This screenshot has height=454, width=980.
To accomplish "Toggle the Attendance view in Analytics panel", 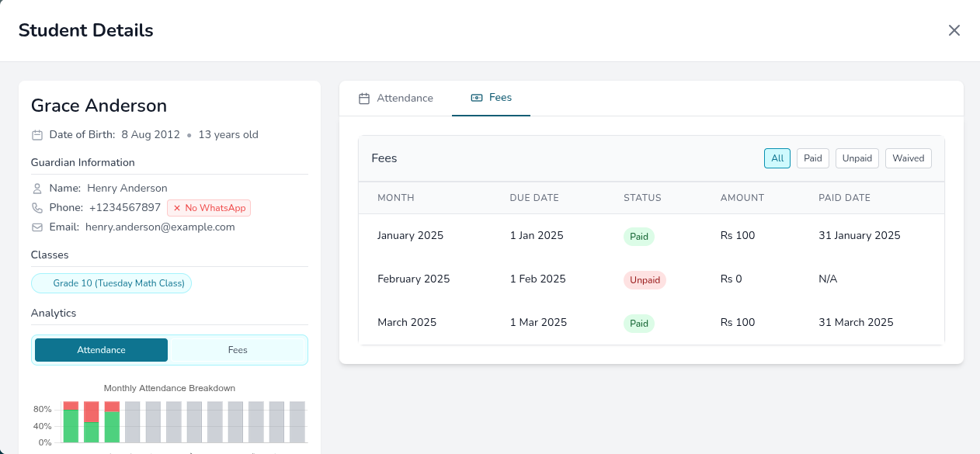I will (101, 349).
